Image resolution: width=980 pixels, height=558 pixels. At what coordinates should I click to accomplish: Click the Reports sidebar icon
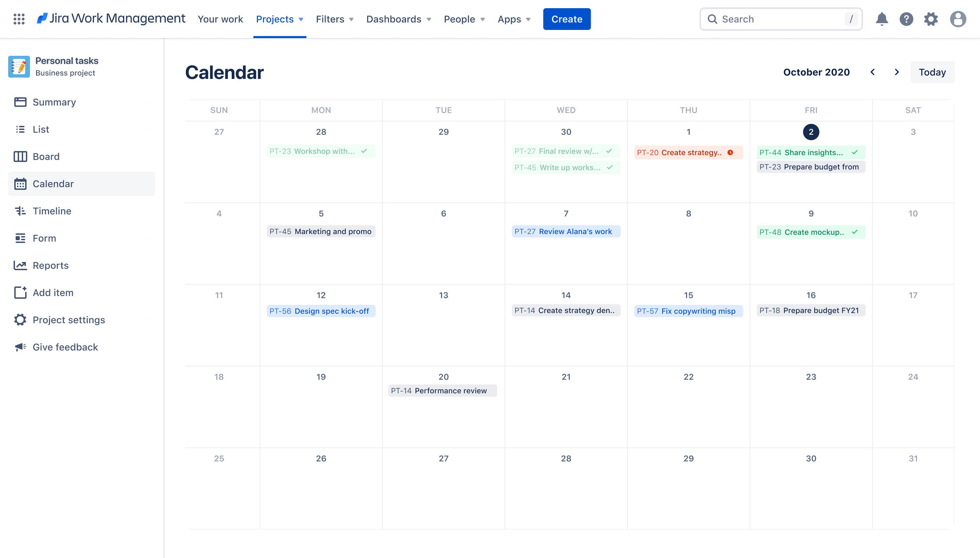coord(19,265)
